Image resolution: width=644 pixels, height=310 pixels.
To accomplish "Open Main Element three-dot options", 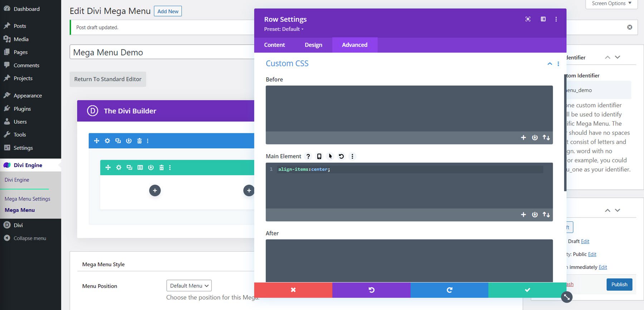I will 352,156.
